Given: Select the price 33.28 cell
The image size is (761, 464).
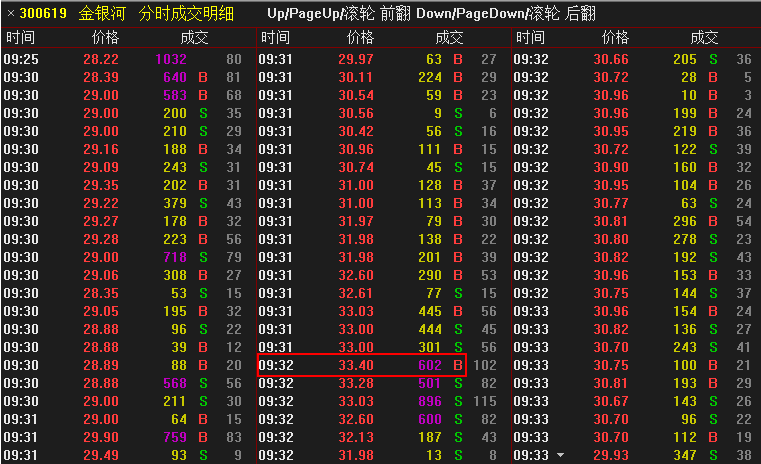Looking at the screenshot, I should (x=356, y=383).
